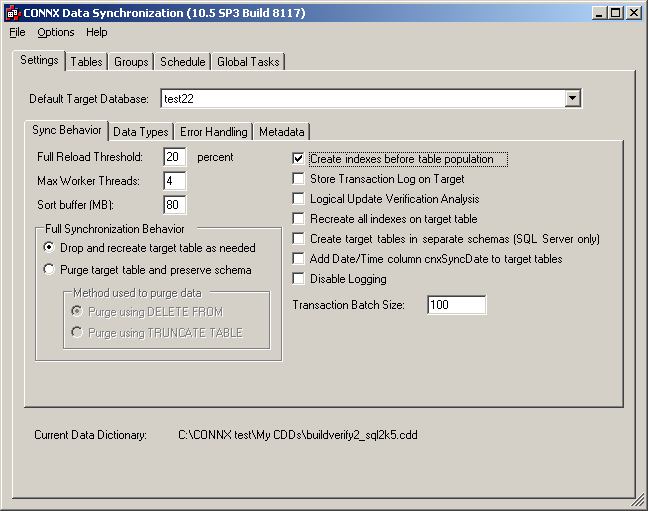Screen dimensions: 648x511
Task: Enable Add Date/Time column cnxSyncDate checkbox
Action: (x=298, y=258)
